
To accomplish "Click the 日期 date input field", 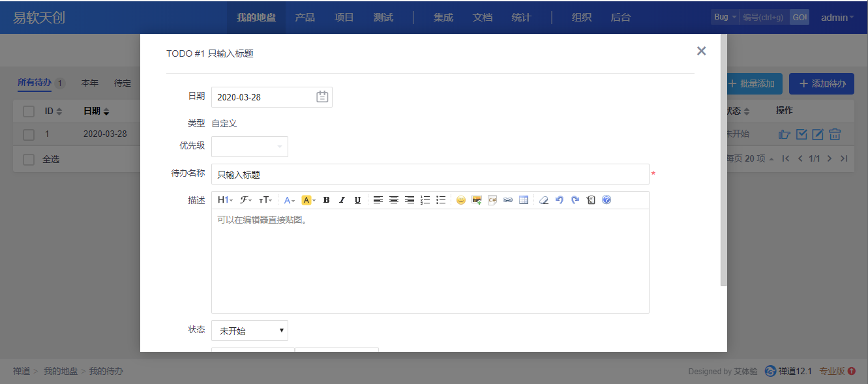I will [272, 97].
